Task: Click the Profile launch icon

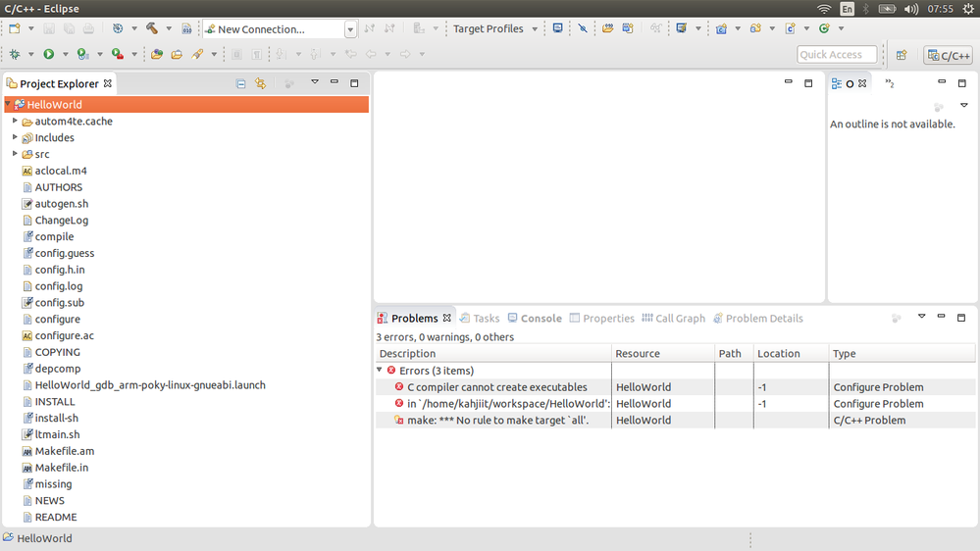Action: point(82,54)
